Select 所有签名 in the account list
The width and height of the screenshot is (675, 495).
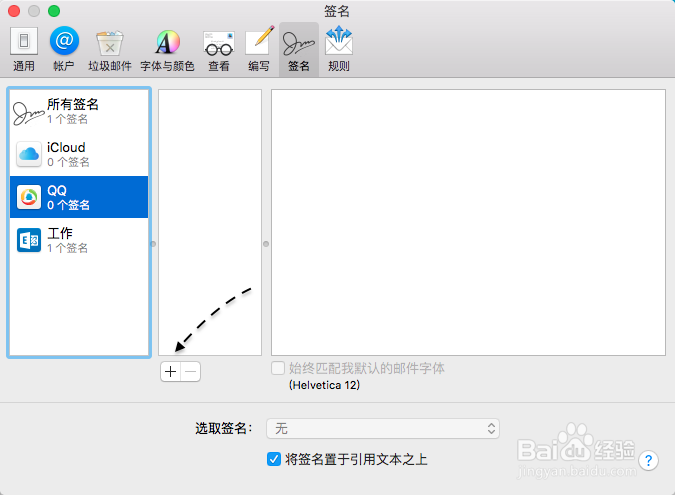pyautogui.click(x=79, y=111)
